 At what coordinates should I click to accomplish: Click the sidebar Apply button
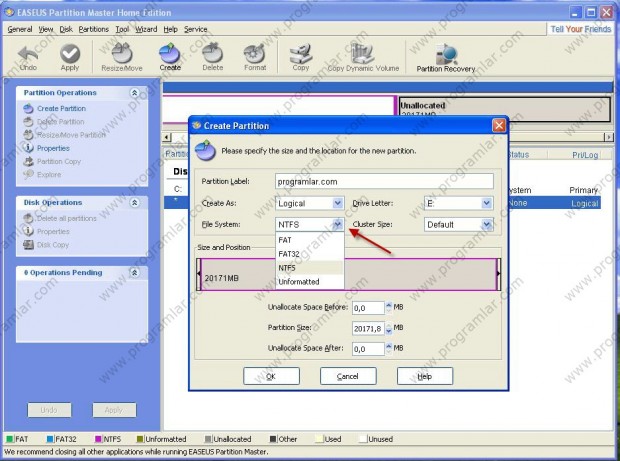114,410
